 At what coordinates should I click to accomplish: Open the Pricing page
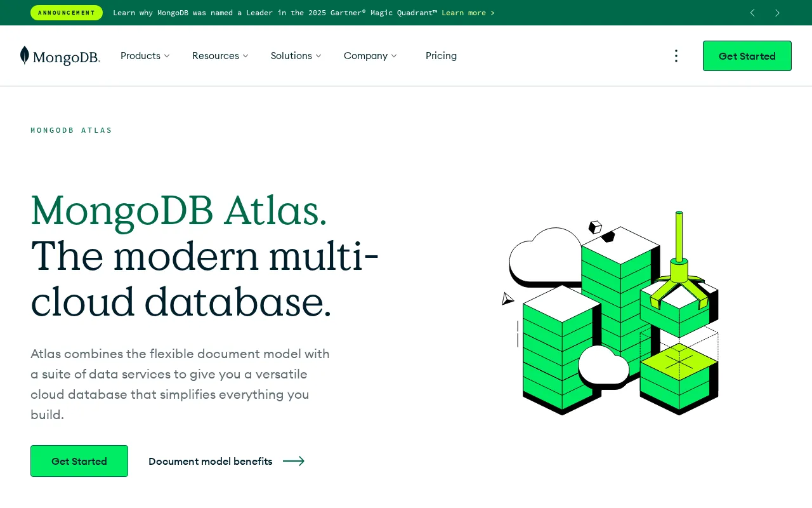click(441, 56)
